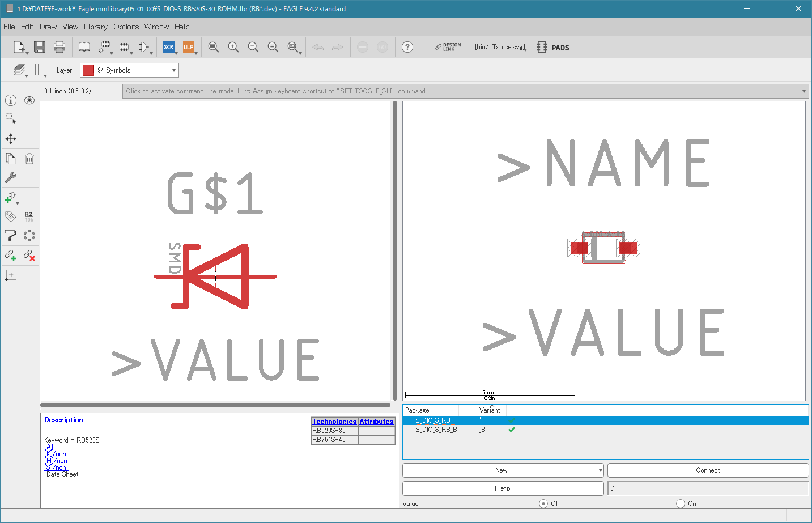The width and height of the screenshot is (812, 523).
Task: Open the Description link
Action: (63, 420)
